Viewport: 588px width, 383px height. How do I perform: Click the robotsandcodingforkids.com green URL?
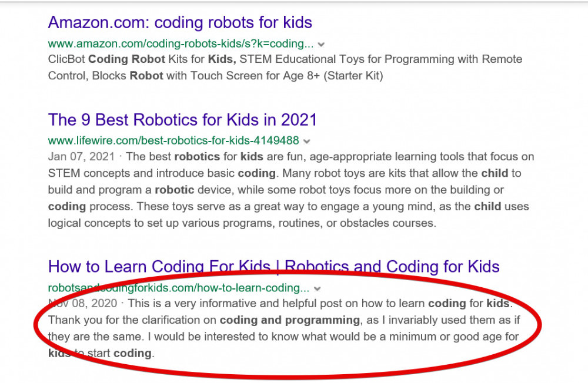coord(178,288)
